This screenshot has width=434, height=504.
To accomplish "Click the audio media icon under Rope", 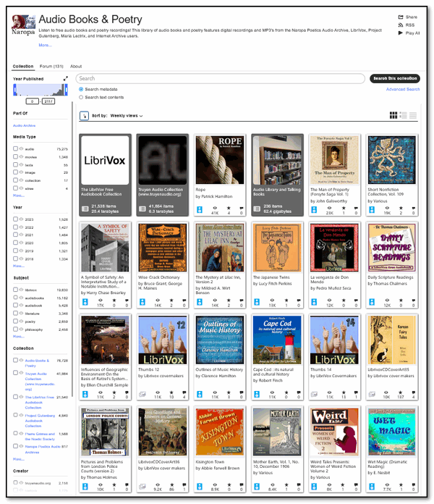I will [x=200, y=210].
